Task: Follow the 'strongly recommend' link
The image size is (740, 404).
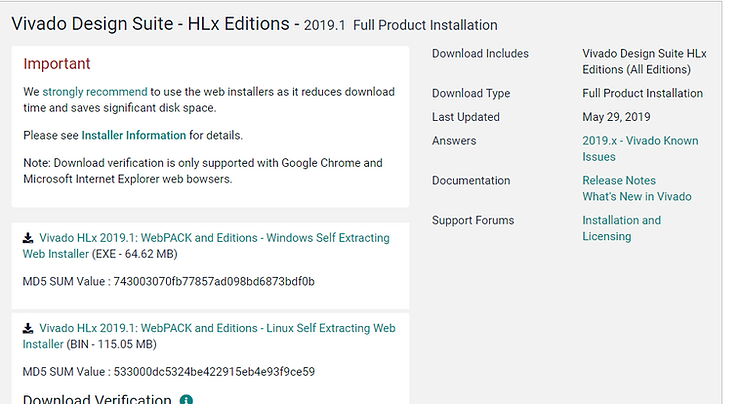Action: (x=95, y=92)
